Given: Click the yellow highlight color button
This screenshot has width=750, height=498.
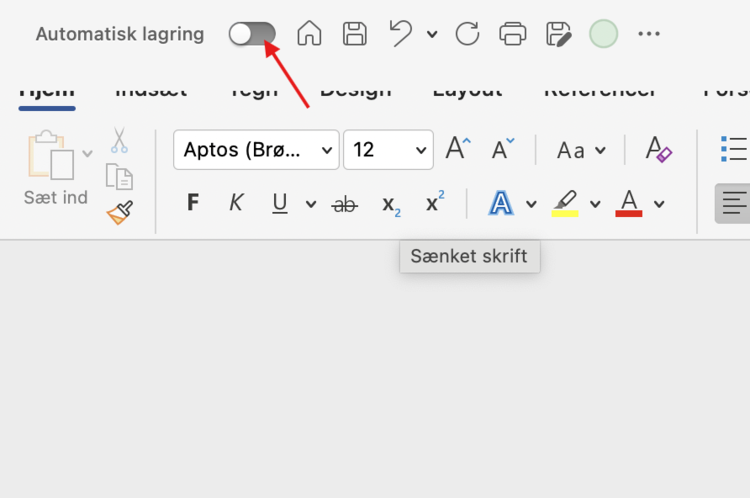Looking at the screenshot, I should click(x=565, y=204).
